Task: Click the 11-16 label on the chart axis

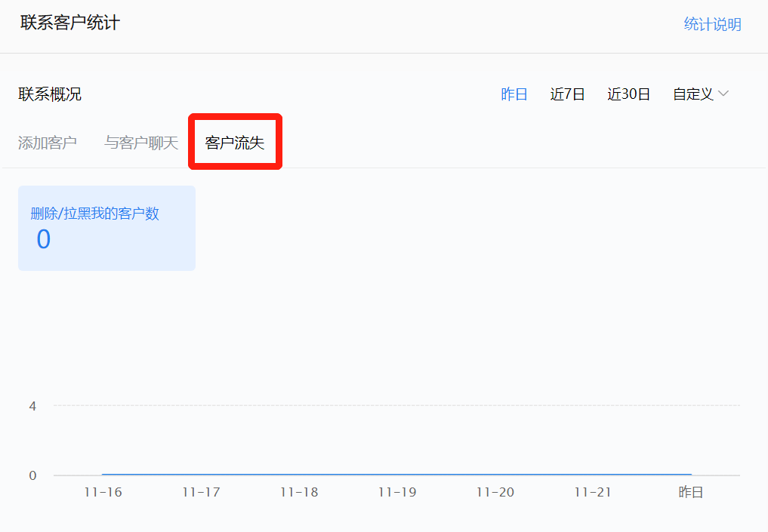Action: tap(103, 492)
